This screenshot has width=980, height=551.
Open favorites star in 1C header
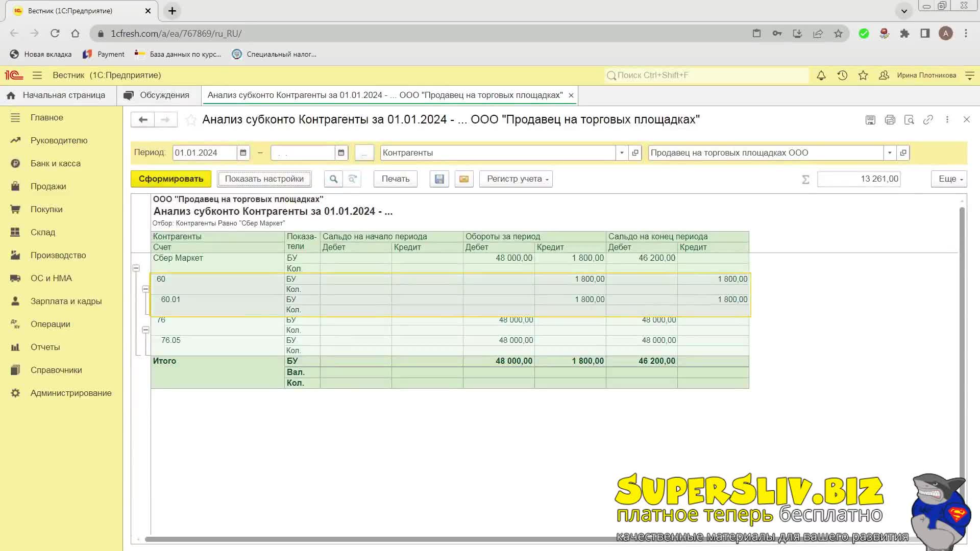[x=863, y=76]
